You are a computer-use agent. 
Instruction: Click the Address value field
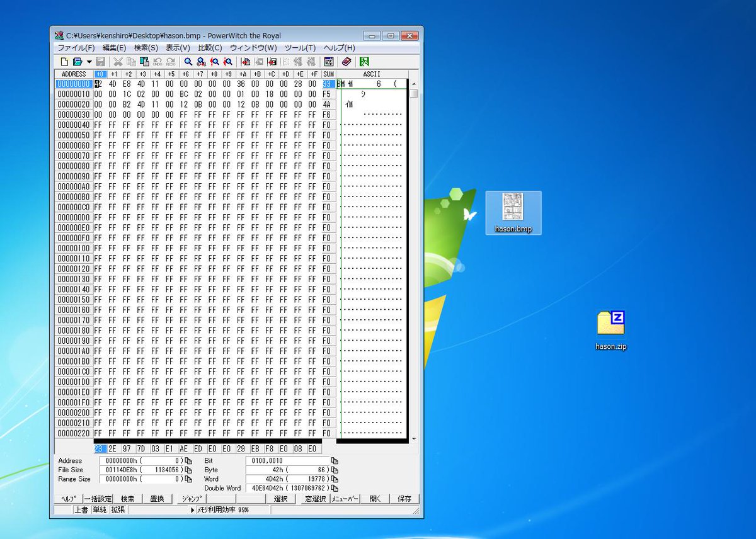click(142, 461)
